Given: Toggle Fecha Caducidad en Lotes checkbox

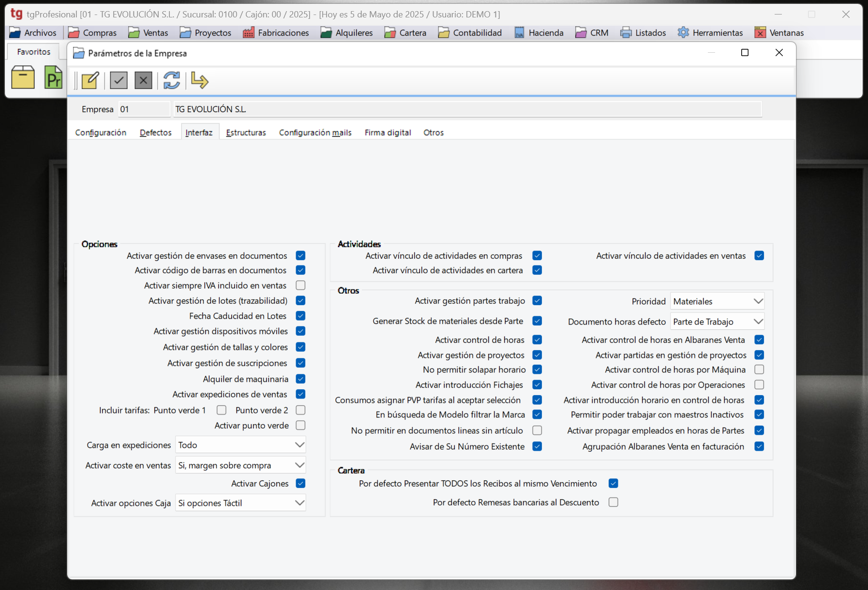Looking at the screenshot, I should pos(300,316).
